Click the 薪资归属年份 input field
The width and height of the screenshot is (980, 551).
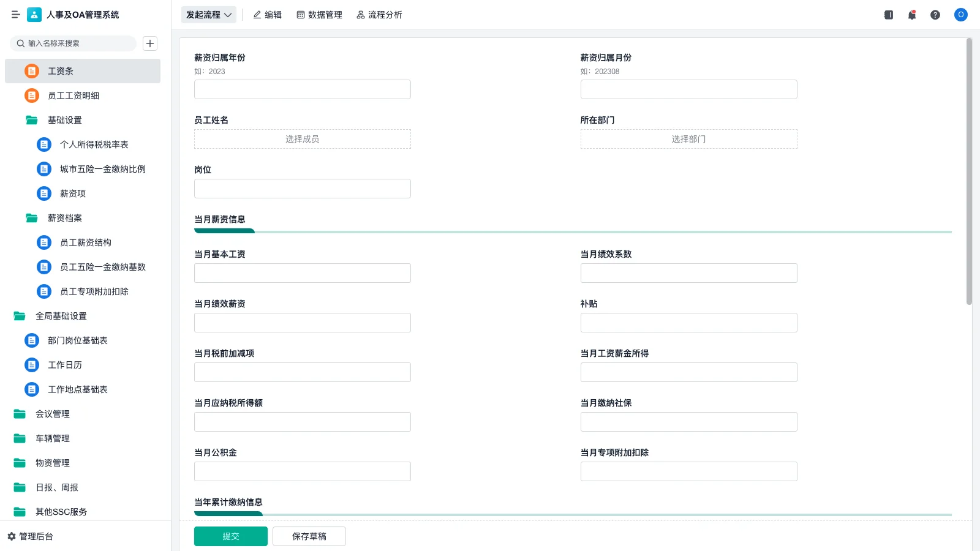click(x=302, y=89)
